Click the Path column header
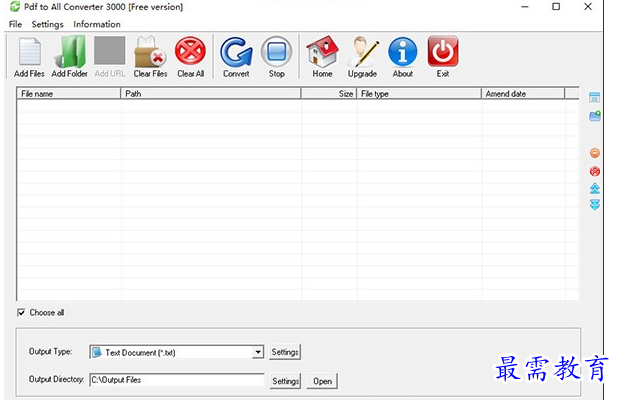The image size is (617, 400). click(x=211, y=94)
